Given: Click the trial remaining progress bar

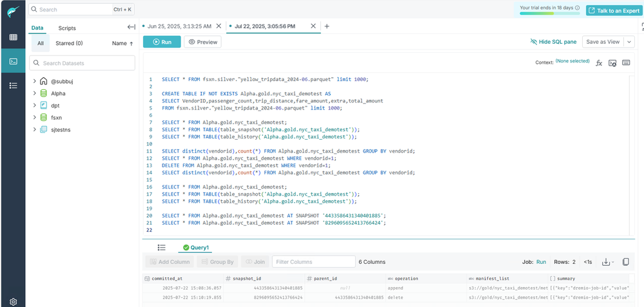Looking at the screenshot, I should pyautogui.click(x=550, y=14).
